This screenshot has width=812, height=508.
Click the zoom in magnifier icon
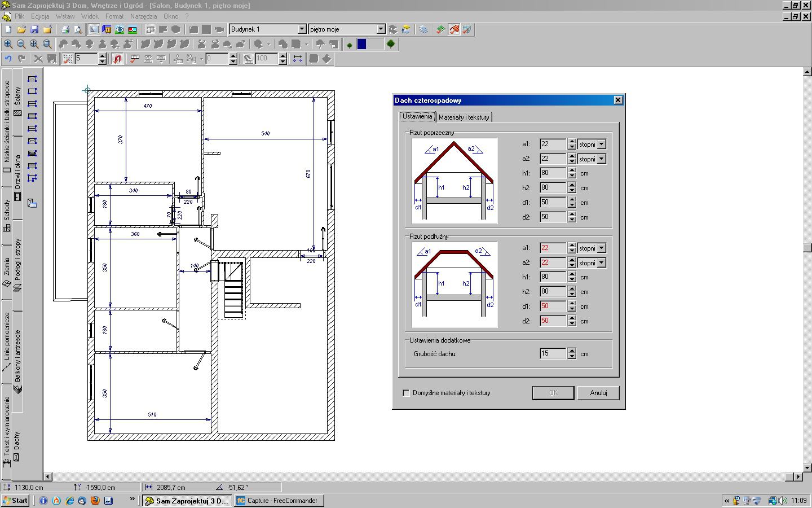[x=8, y=44]
